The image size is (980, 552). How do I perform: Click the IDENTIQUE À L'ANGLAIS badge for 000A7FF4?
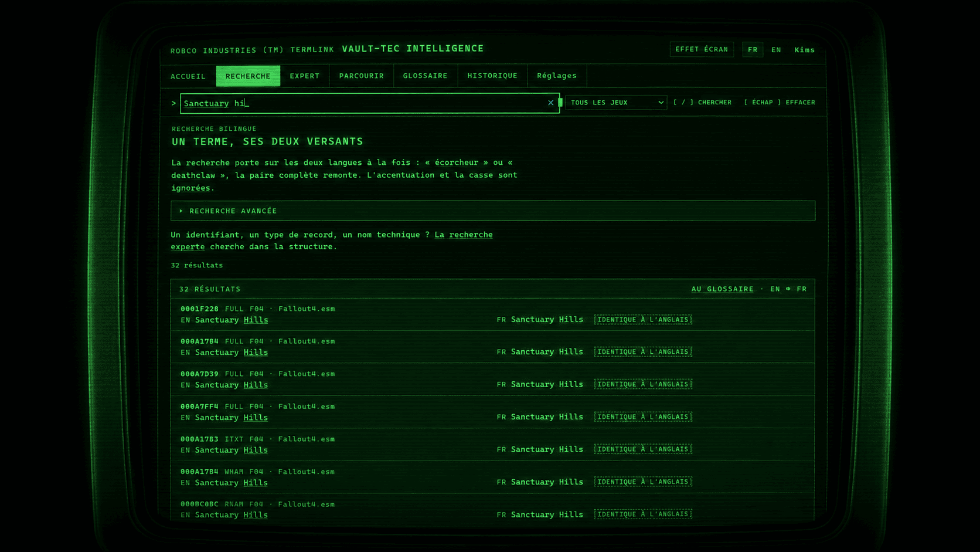click(x=643, y=417)
